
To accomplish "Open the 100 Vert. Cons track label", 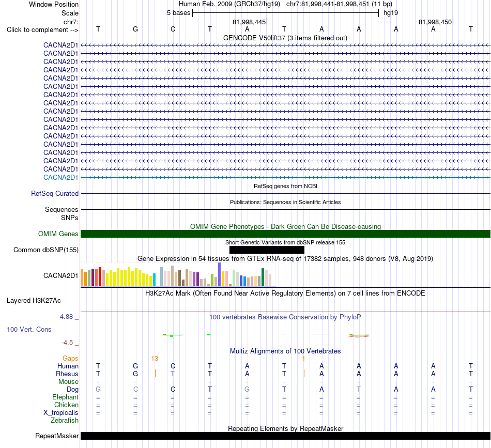I will pos(29,329).
